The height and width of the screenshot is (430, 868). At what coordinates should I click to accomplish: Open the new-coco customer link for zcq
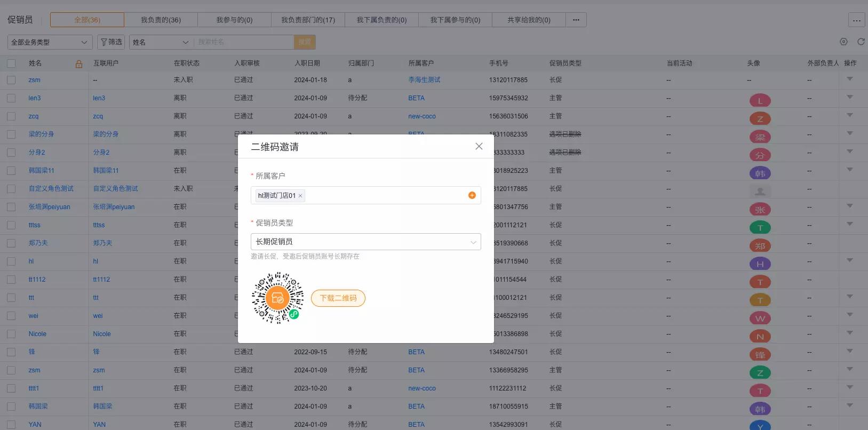(422, 116)
